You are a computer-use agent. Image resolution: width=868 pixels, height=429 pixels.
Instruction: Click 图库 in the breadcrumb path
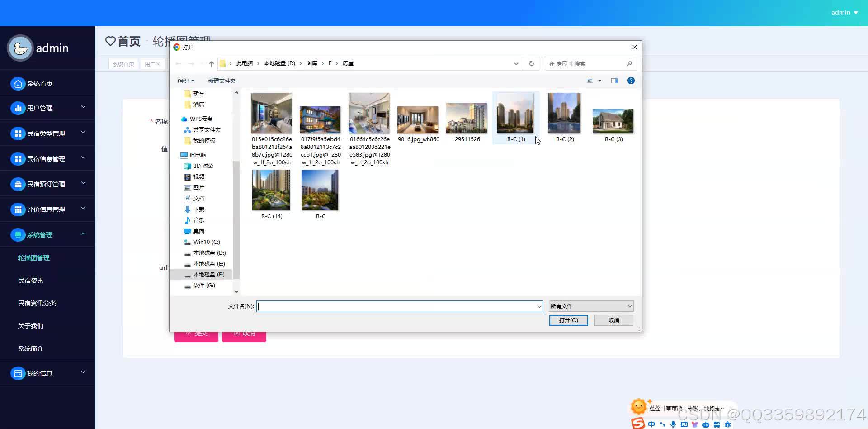[312, 63]
